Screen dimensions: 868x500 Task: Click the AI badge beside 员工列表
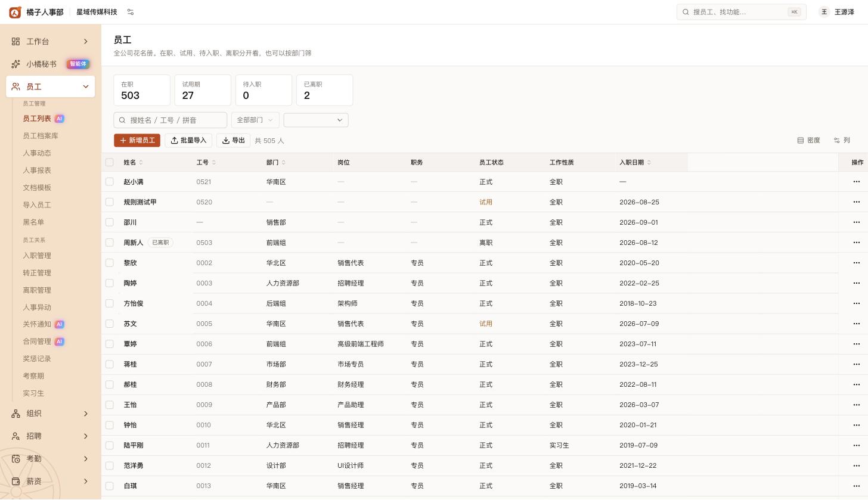(59, 119)
